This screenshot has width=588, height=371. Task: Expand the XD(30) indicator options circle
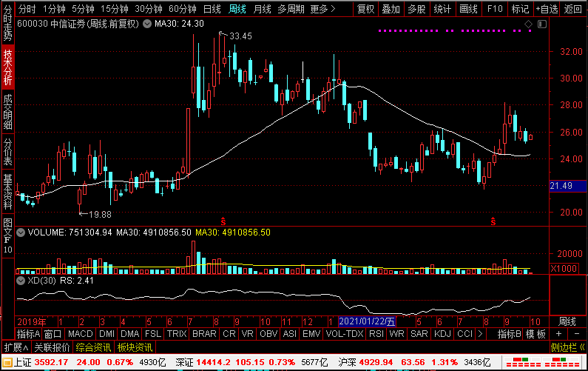pos(21,281)
